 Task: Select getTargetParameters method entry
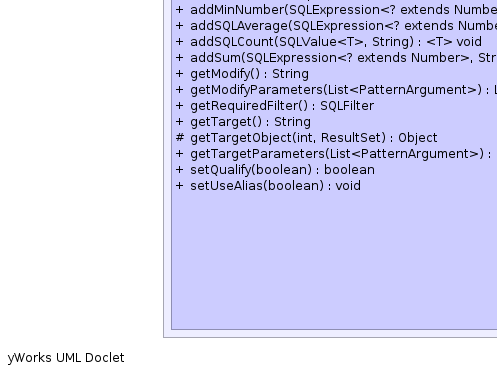pos(334,154)
